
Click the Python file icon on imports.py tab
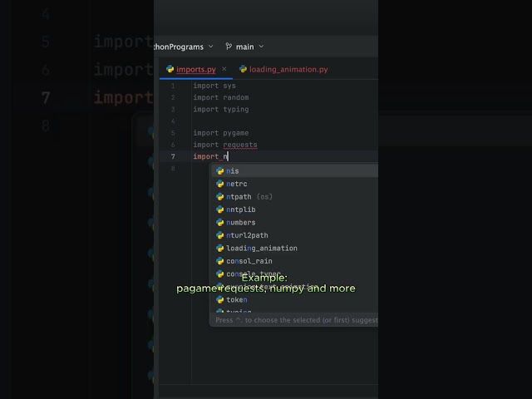point(170,69)
